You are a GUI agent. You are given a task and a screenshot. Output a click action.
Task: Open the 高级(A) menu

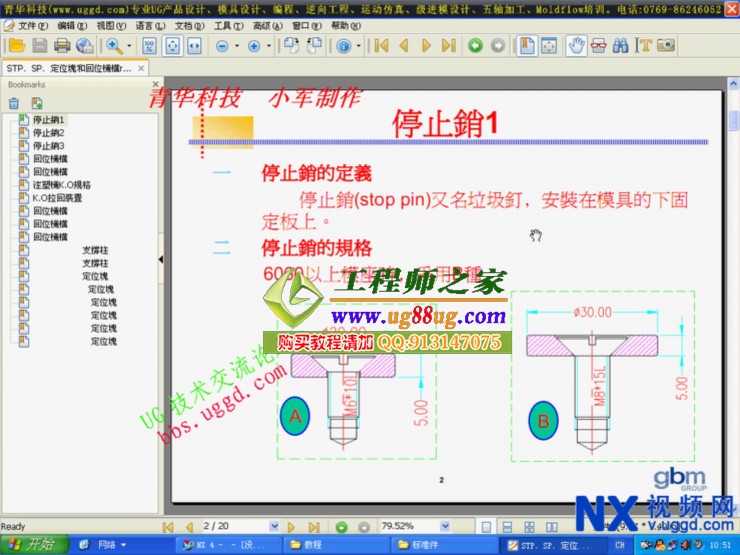(268, 26)
